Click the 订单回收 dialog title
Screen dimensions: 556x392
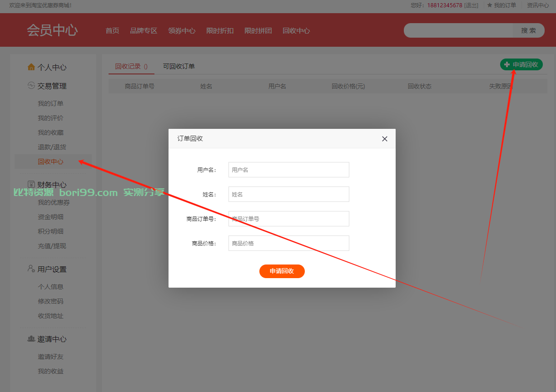[x=190, y=138]
